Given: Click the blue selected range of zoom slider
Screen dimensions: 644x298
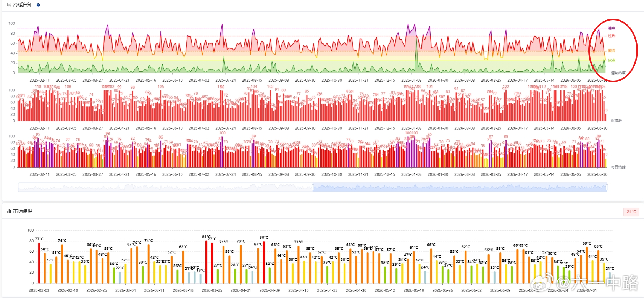Looking at the screenshot, I should coord(460,187).
